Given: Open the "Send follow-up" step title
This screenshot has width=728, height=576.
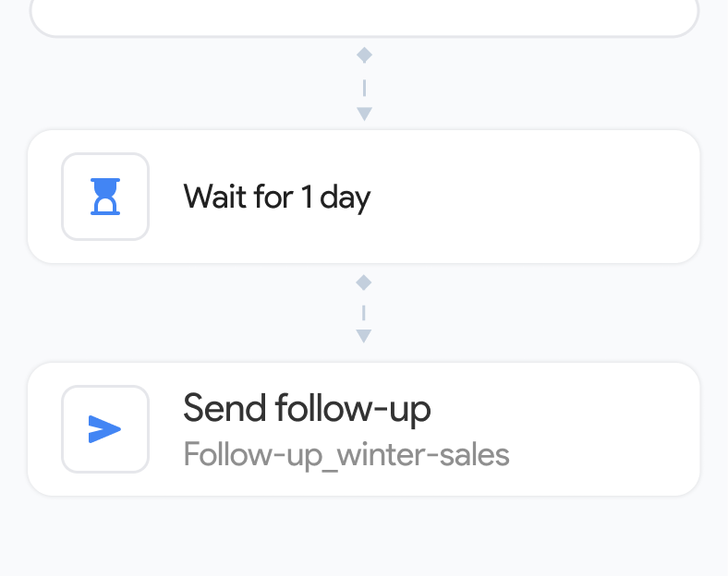Looking at the screenshot, I should click(x=307, y=408).
